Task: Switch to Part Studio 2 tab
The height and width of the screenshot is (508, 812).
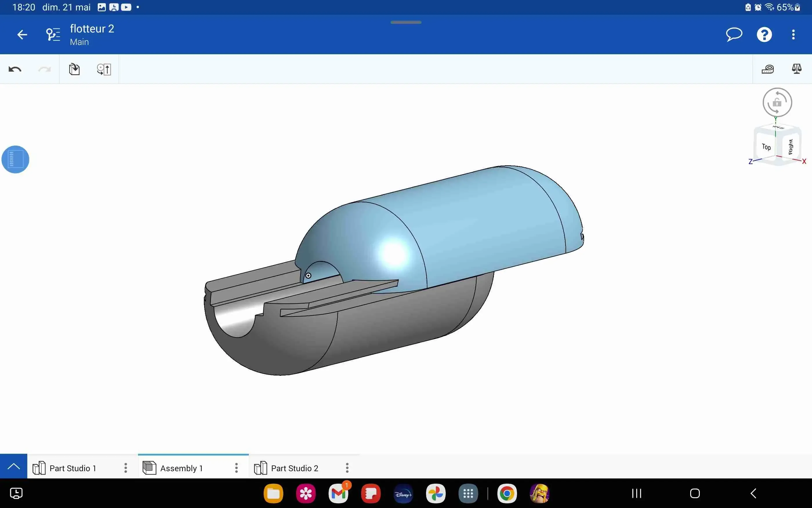Action: [x=296, y=468]
